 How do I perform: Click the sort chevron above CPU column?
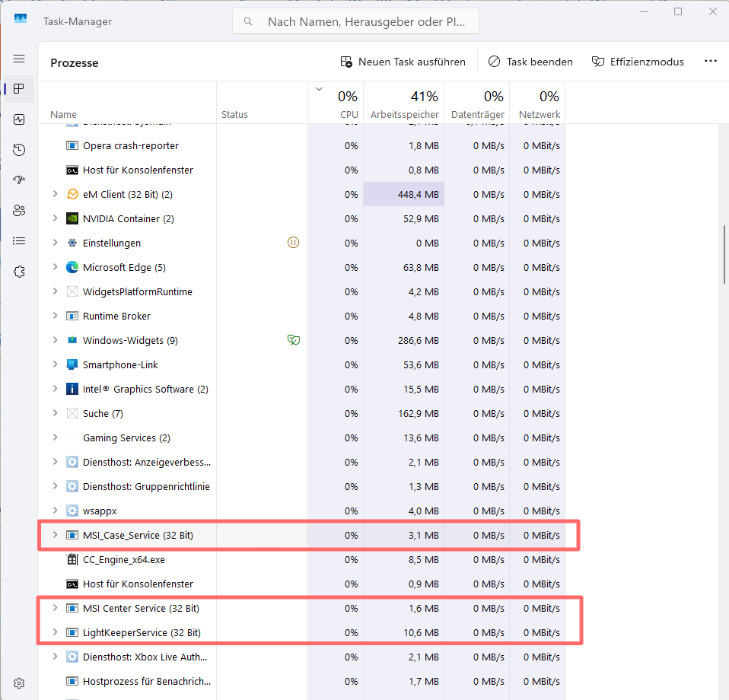[x=320, y=89]
